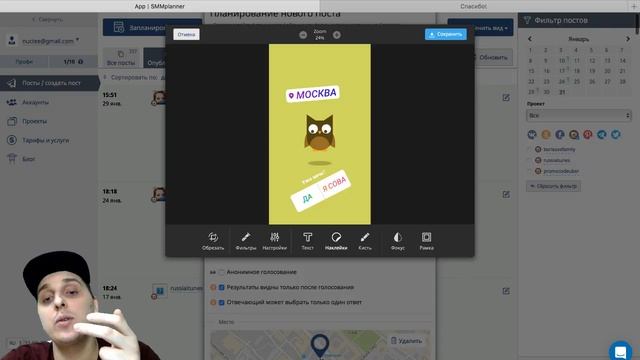The height and width of the screenshot is (360, 640).
Task: Open Аккаунты in the sidebar
Action: coord(35,102)
